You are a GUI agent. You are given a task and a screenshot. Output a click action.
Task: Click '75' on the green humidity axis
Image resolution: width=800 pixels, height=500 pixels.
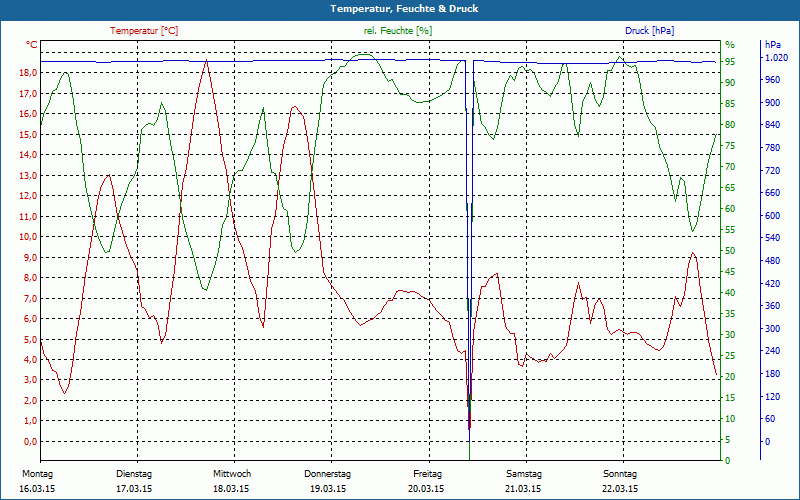[x=730, y=146]
